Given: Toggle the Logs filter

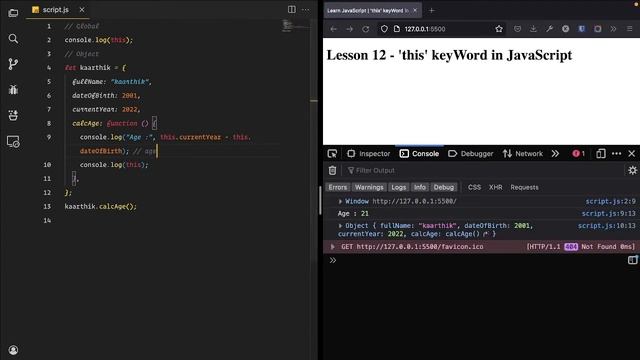Looking at the screenshot, I should click(x=398, y=187).
